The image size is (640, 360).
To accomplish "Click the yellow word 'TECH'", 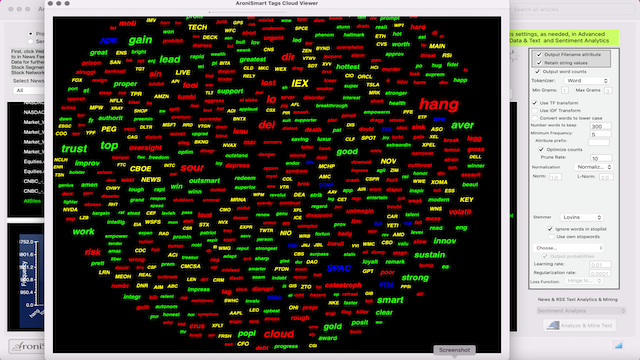I will (198, 27).
